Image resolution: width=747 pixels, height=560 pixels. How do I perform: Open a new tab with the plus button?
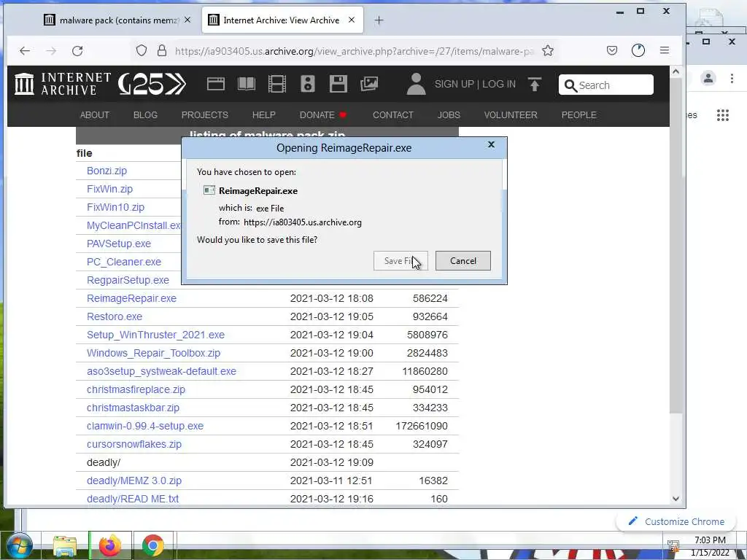pyautogui.click(x=379, y=20)
